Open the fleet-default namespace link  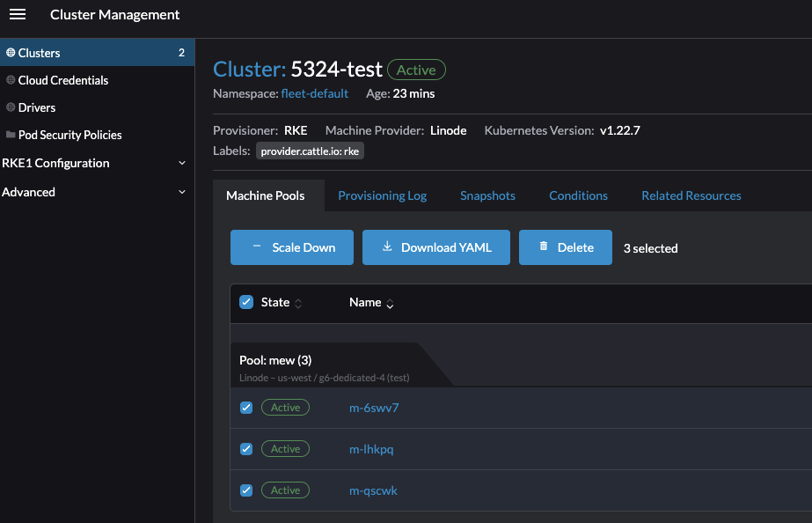tap(315, 92)
